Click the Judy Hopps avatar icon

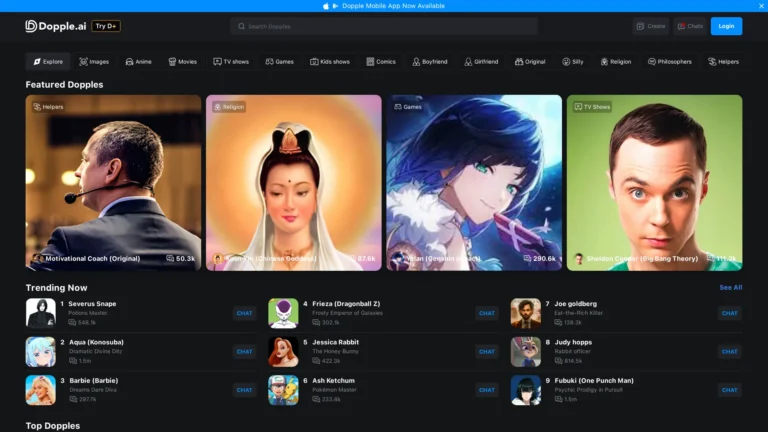(x=526, y=352)
